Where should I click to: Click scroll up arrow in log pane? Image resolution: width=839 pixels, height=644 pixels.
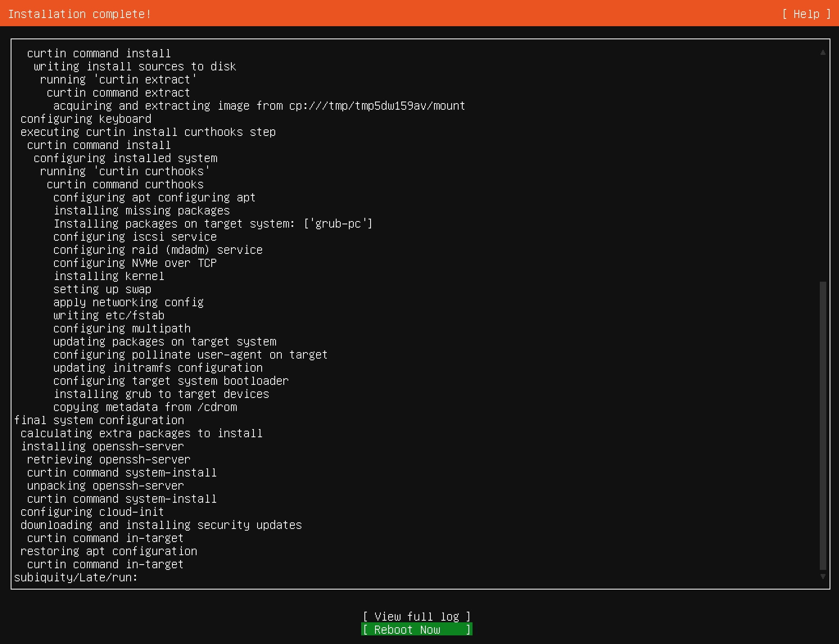[x=823, y=52]
